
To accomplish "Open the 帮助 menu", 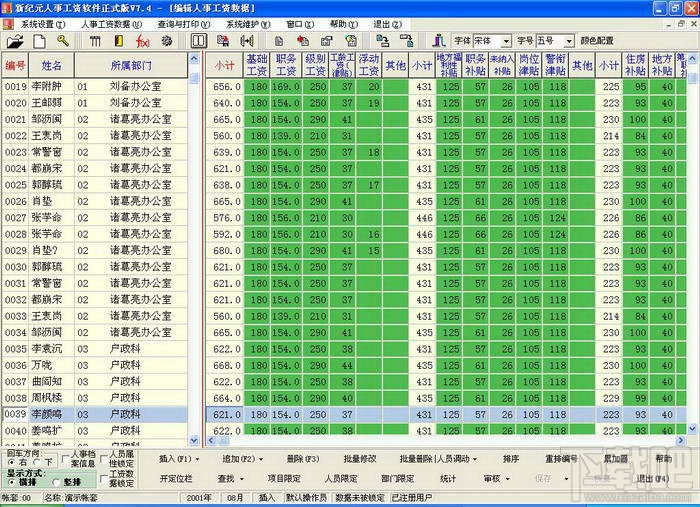I will (344, 24).
